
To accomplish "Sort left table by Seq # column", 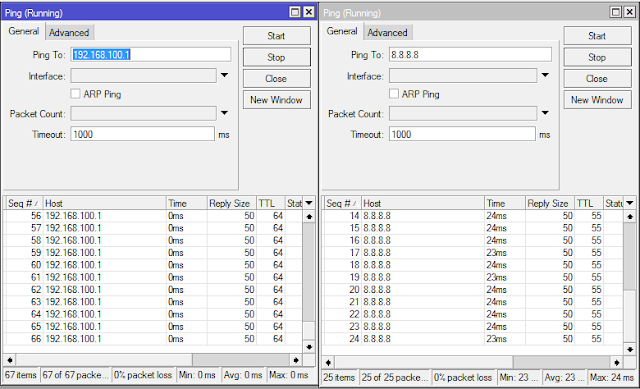I will pyautogui.click(x=23, y=203).
